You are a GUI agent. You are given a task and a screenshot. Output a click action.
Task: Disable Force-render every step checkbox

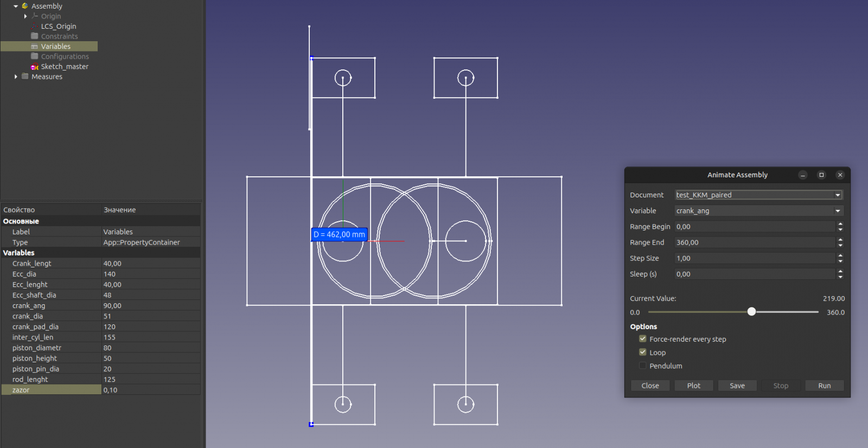pyautogui.click(x=643, y=339)
